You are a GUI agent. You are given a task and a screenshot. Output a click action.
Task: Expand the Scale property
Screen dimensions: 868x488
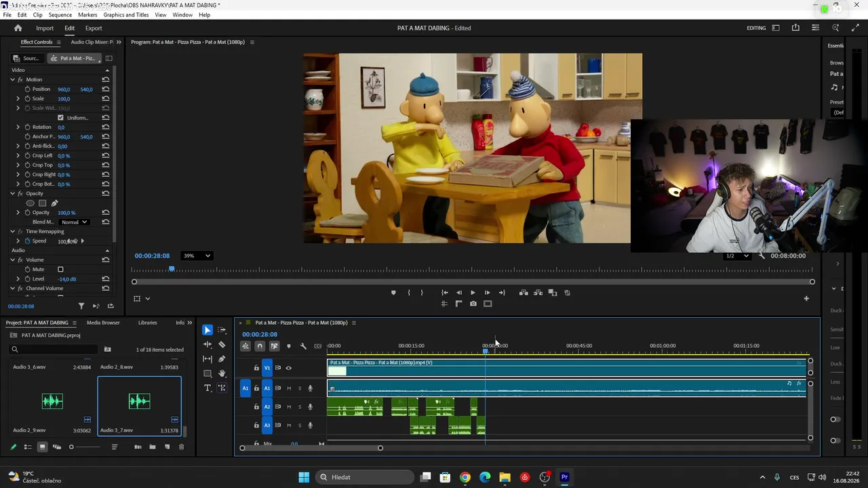click(18, 99)
